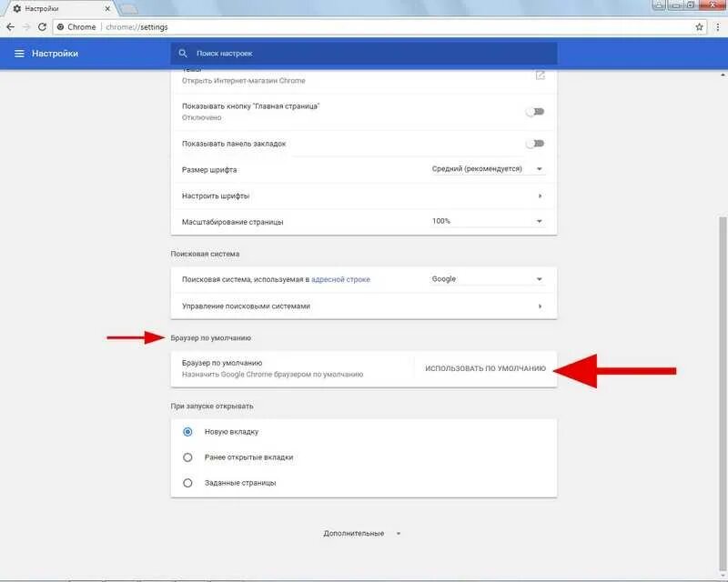728x582 pixels.
Task: Select the Заданные страницы radio option
Action: pos(187,483)
